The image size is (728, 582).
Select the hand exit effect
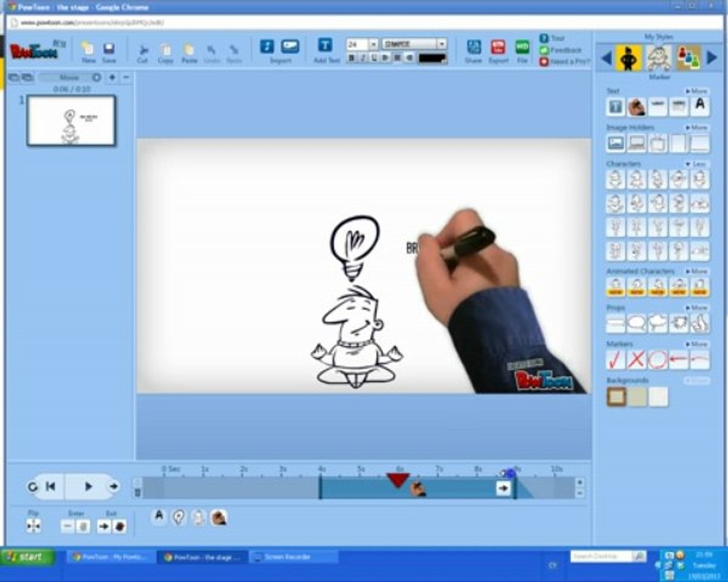(x=120, y=526)
